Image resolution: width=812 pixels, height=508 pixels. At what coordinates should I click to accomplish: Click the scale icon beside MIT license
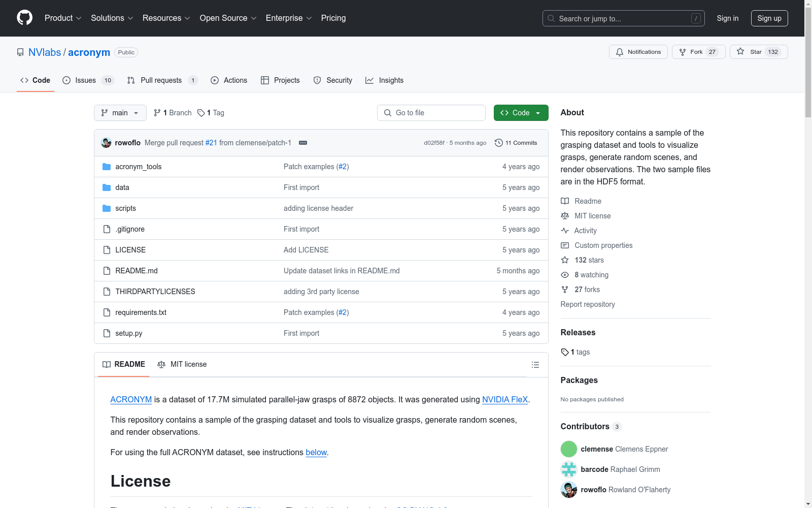pyautogui.click(x=565, y=216)
